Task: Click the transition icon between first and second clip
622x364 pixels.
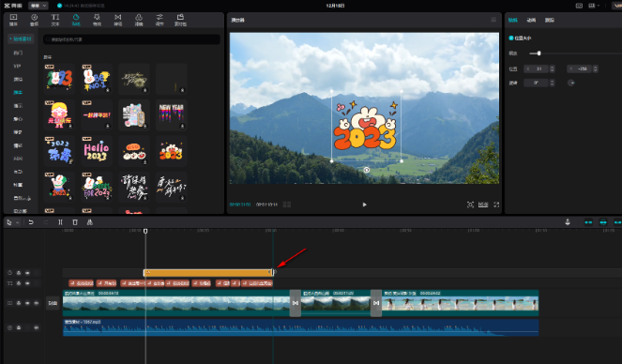Action: (x=296, y=303)
